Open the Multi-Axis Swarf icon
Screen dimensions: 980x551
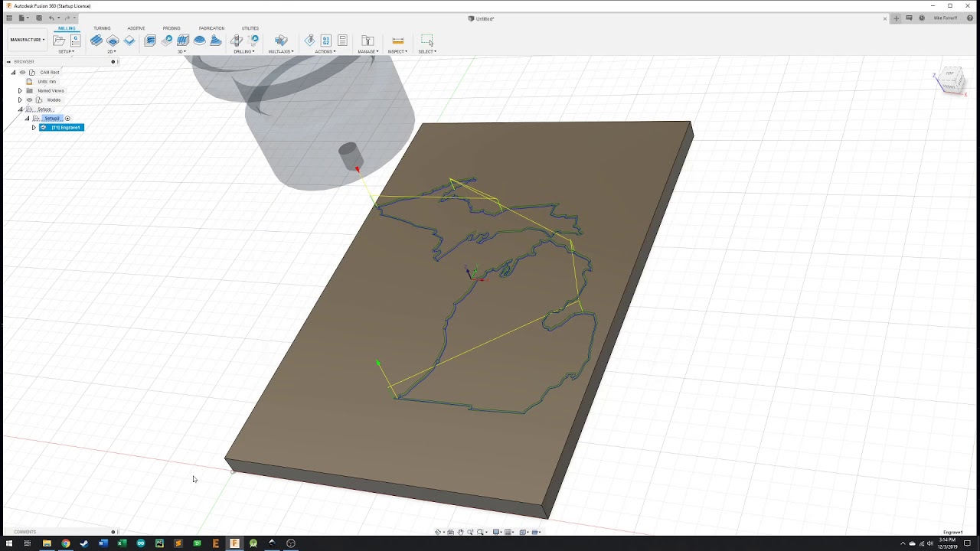click(x=281, y=41)
